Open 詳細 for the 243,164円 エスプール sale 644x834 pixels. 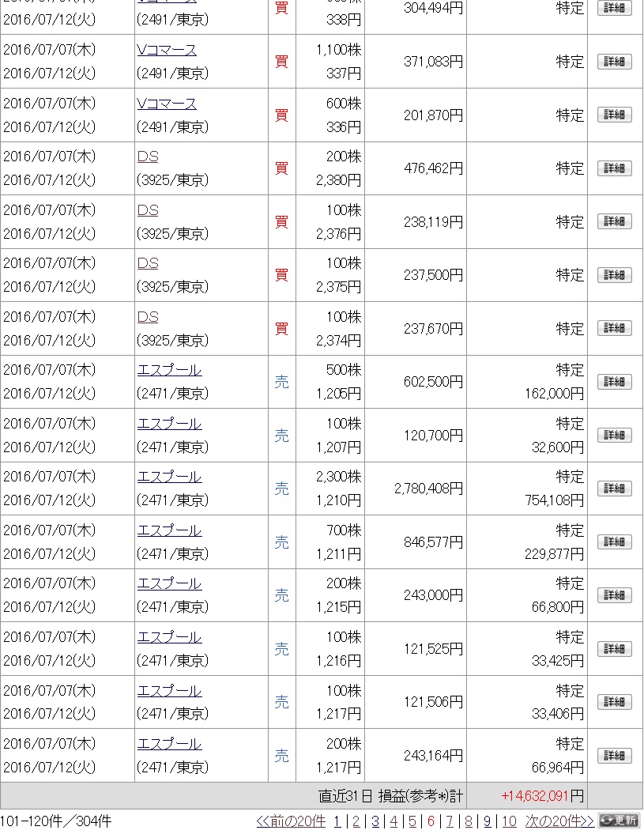click(x=614, y=755)
